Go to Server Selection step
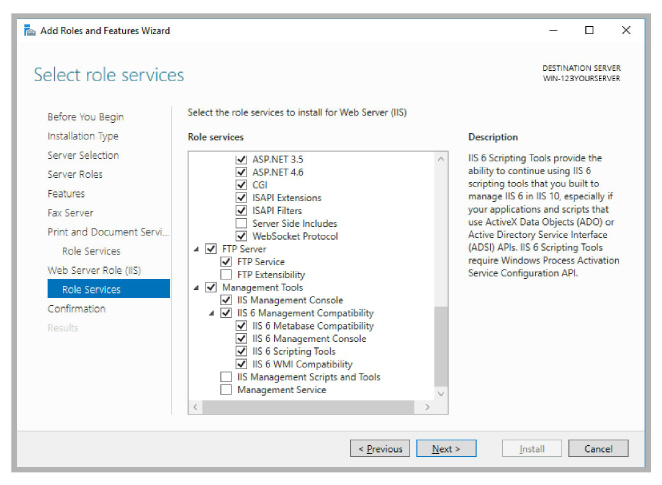The width and height of the screenshot is (662, 485). point(83,155)
